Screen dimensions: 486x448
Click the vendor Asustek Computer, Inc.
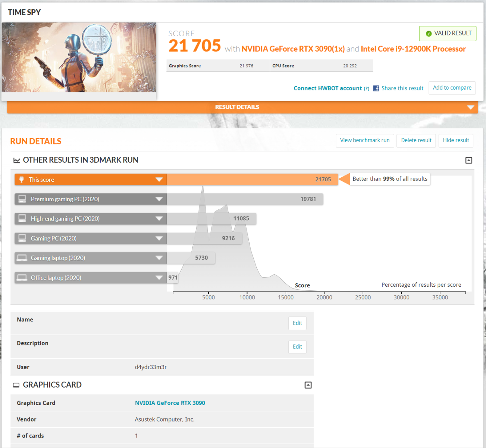click(164, 420)
